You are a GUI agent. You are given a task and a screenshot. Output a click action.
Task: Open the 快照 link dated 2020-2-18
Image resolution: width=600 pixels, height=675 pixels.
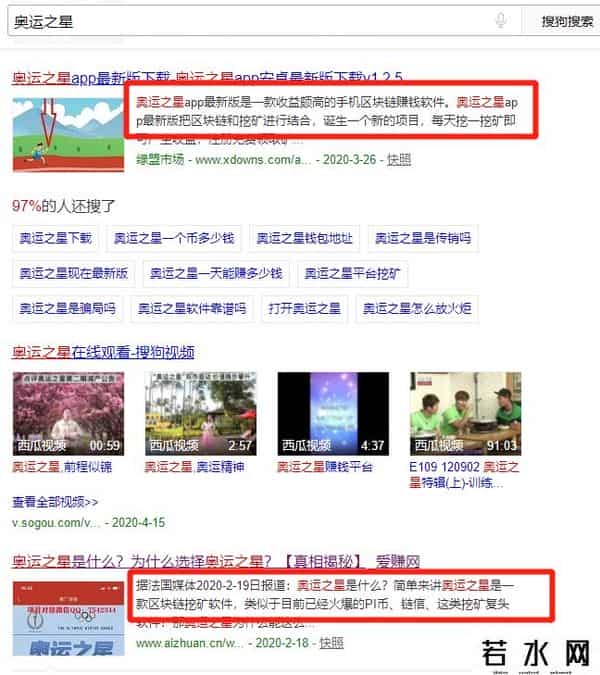coord(331,643)
